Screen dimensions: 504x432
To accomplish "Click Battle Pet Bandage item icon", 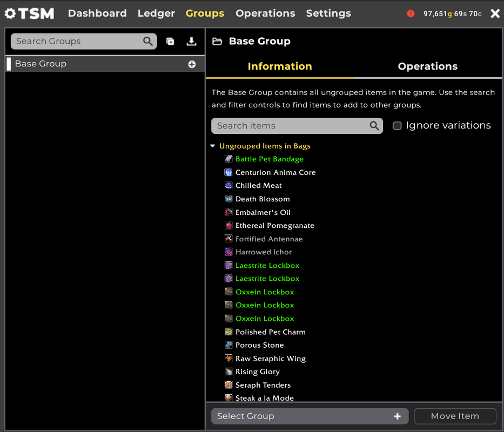I will coord(229,159).
